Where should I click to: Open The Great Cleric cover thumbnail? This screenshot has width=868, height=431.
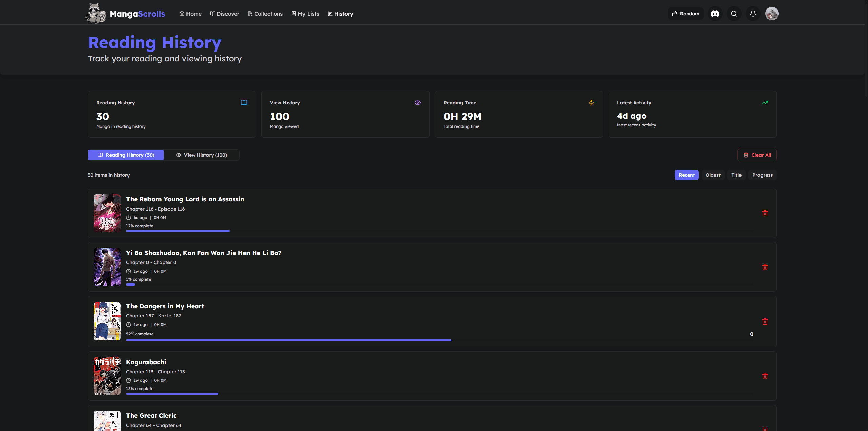coord(107,421)
